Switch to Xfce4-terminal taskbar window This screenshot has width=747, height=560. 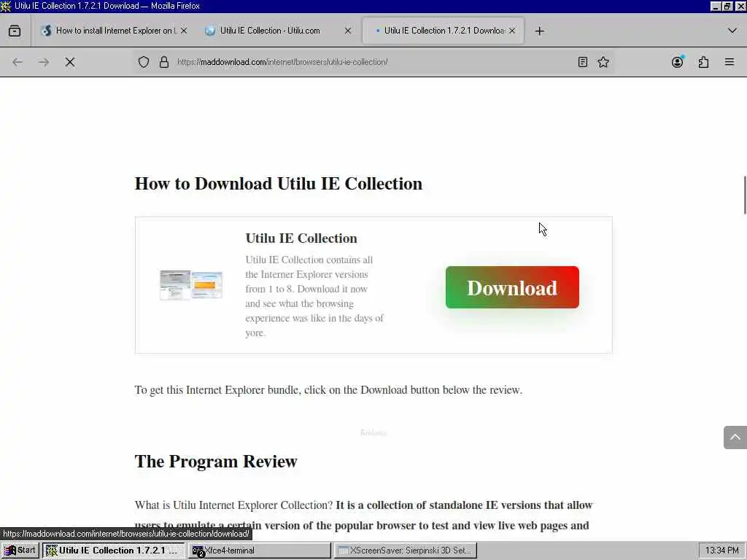[259, 551]
